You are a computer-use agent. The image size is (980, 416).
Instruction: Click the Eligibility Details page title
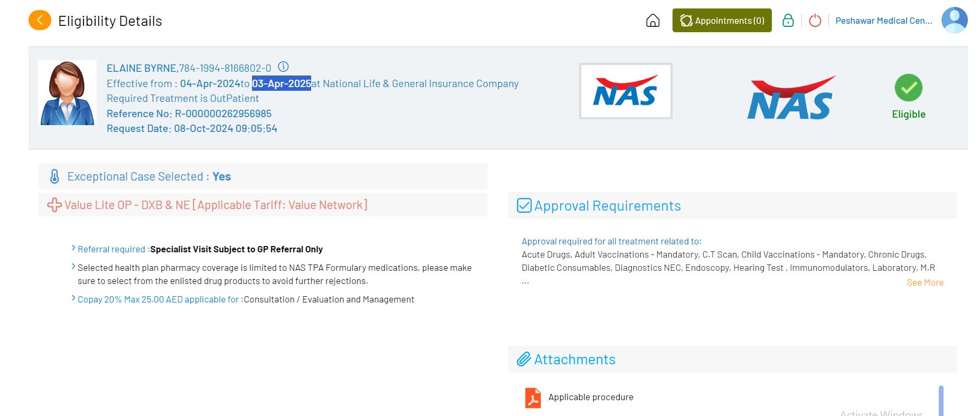click(x=110, y=21)
